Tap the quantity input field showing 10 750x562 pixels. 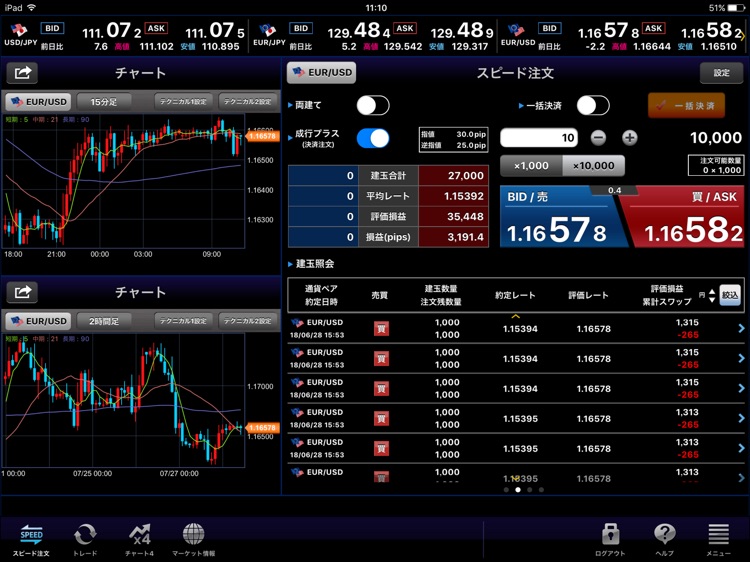[x=539, y=138]
